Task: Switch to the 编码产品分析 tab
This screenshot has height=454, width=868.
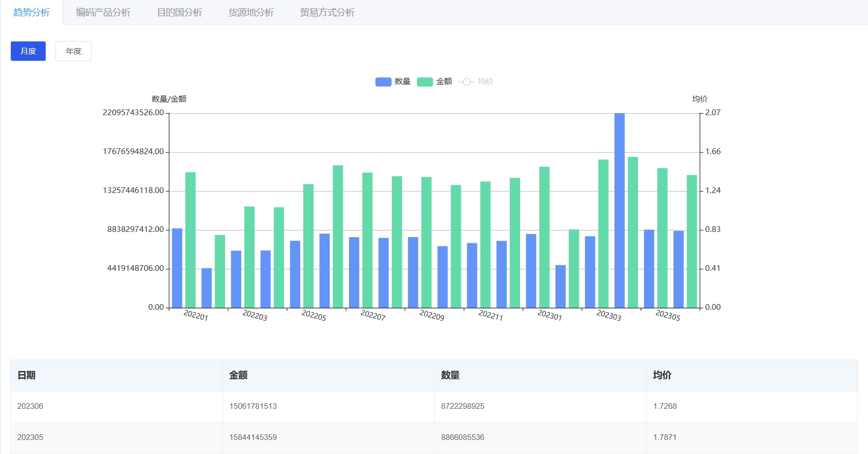Action: coord(103,12)
